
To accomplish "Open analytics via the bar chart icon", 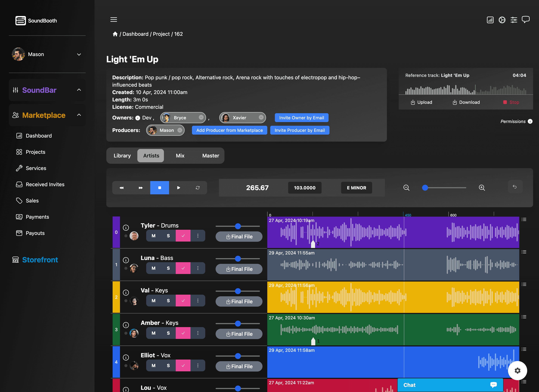I will click(x=490, y=20).
